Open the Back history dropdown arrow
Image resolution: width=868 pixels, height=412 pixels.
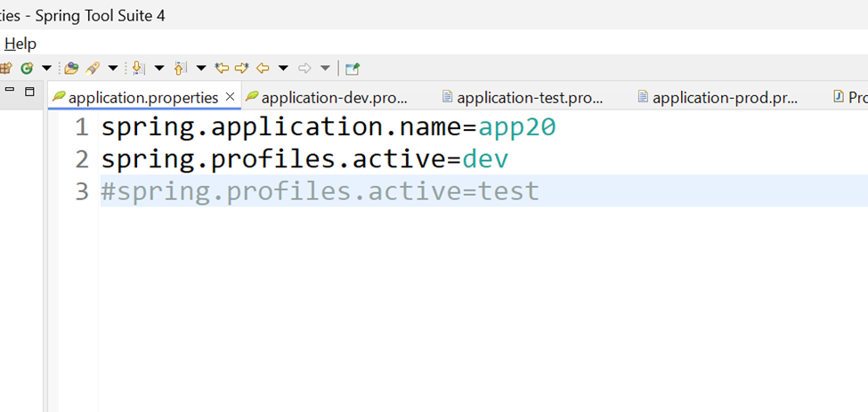click(283, 69)
